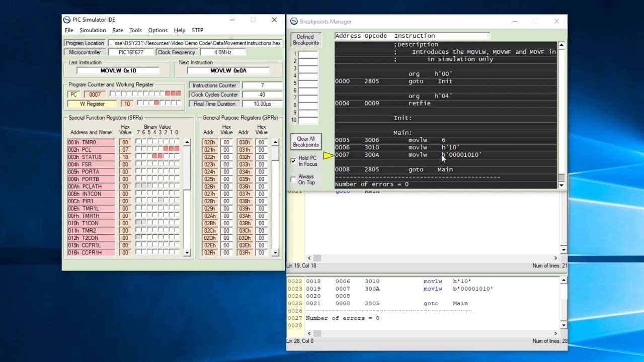Click the Clear All Breakpoints button
The image size is (644, 362).
point(305,142)
